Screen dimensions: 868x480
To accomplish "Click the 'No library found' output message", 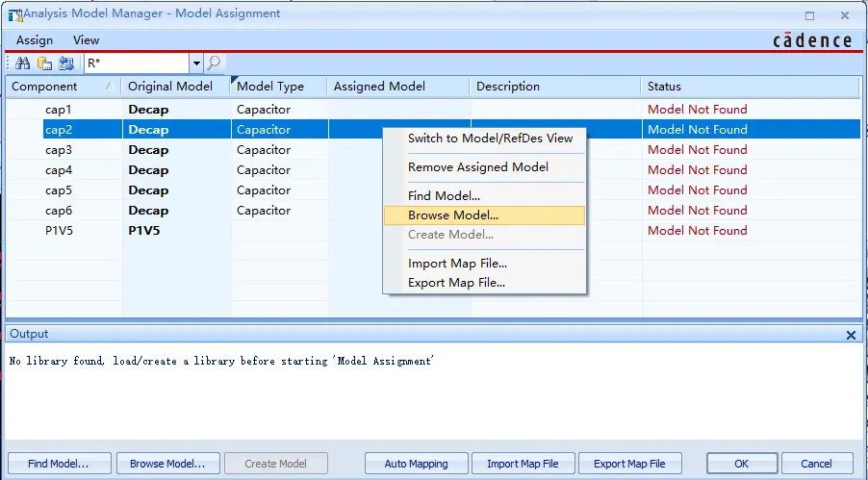I will tap(221, 361).
